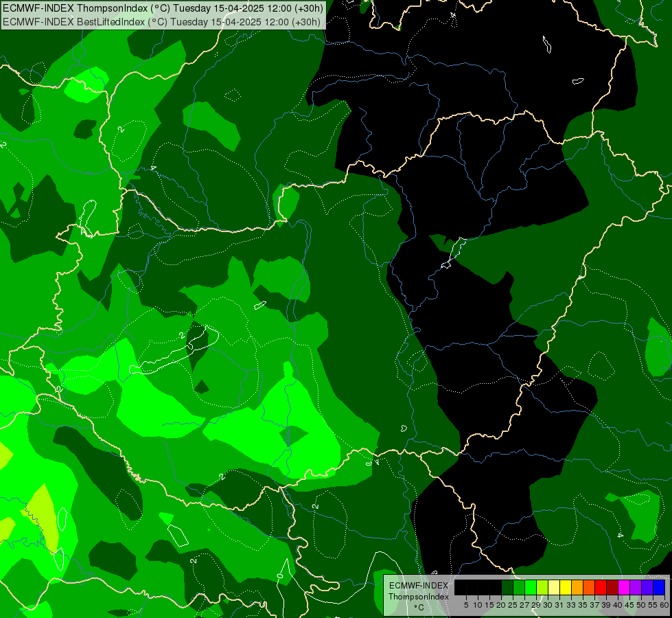Click the legend tick value 39
This screenshot has height=618, width=672.
coord(606,605)
